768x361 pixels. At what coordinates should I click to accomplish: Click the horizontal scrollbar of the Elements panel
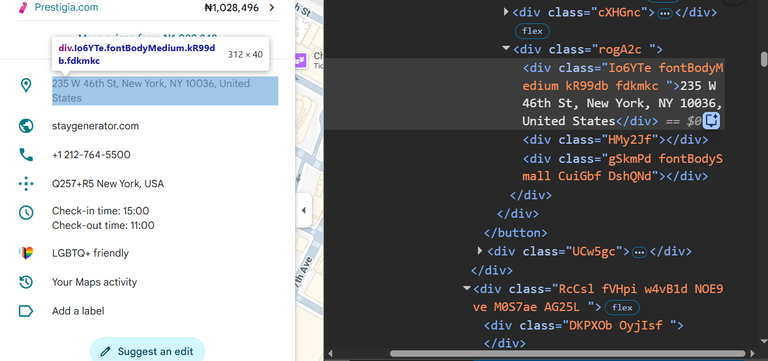[x=568, y=353]
